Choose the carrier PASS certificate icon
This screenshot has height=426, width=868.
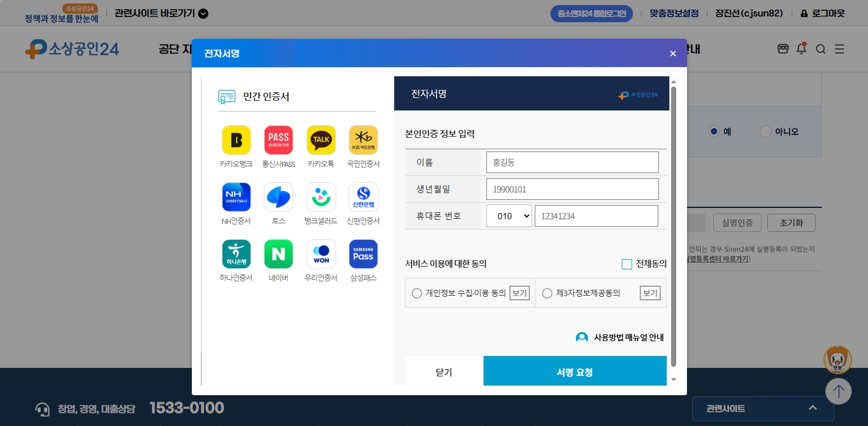pyautogui.click(x=278, y=140)
